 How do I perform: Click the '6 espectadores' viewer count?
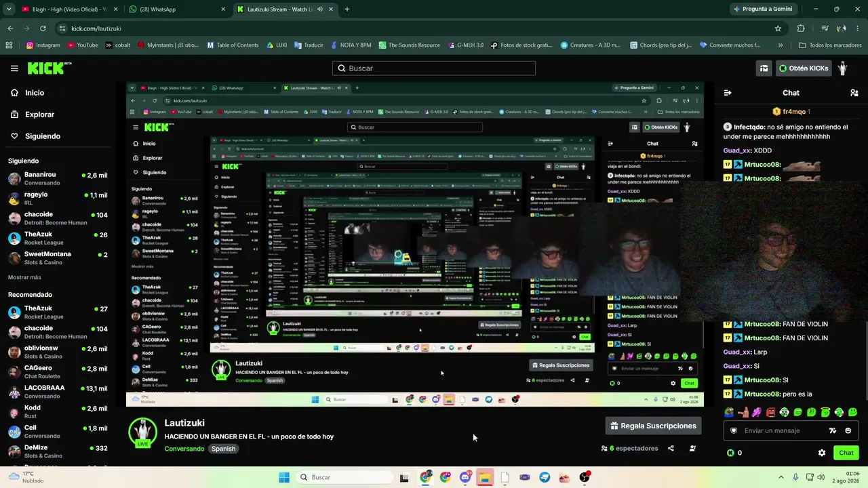point(629,448)
